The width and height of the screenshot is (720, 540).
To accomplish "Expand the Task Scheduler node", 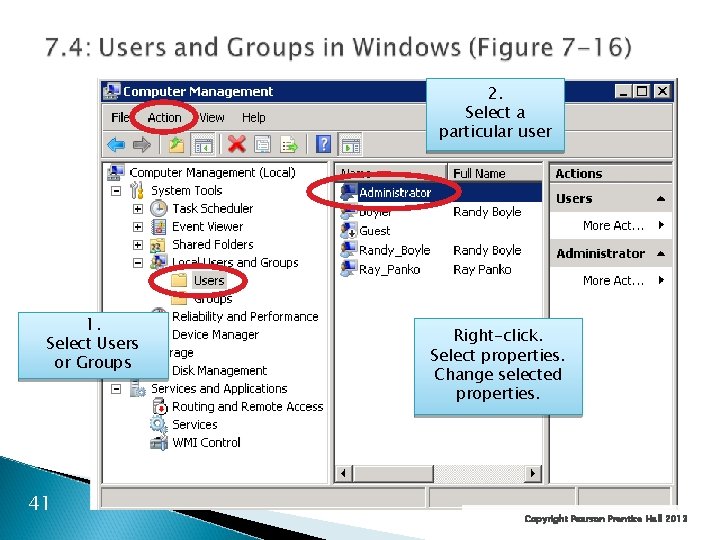I will pos(138,209).
